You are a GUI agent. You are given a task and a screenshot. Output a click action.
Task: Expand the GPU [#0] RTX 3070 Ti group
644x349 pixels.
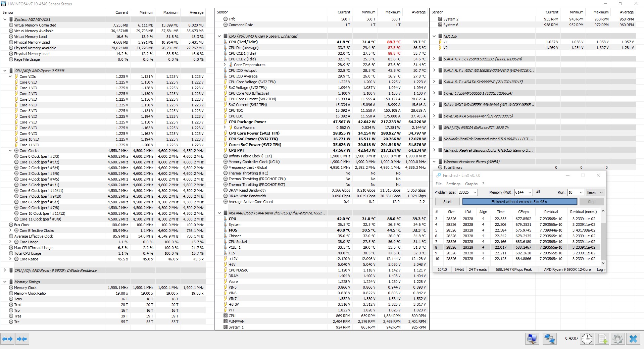tap(434, 128)
